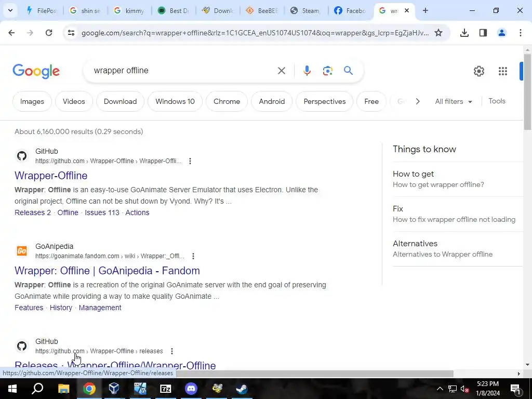Screen dimensions: 532x399
Task: Open the Chrome profile avatar
Action: click(501, 33)
